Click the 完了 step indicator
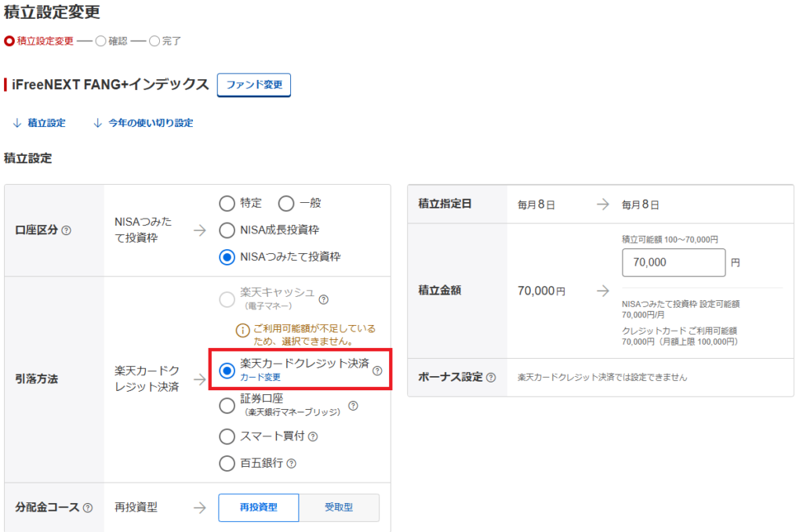803x532 pixels. pyautogui.click(x=165, y=41)
